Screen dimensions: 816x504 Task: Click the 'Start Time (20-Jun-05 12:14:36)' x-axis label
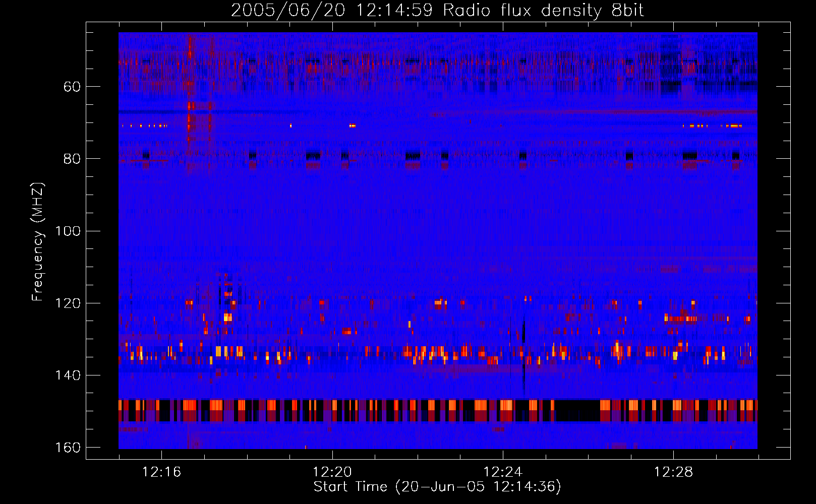click(437, 487)
